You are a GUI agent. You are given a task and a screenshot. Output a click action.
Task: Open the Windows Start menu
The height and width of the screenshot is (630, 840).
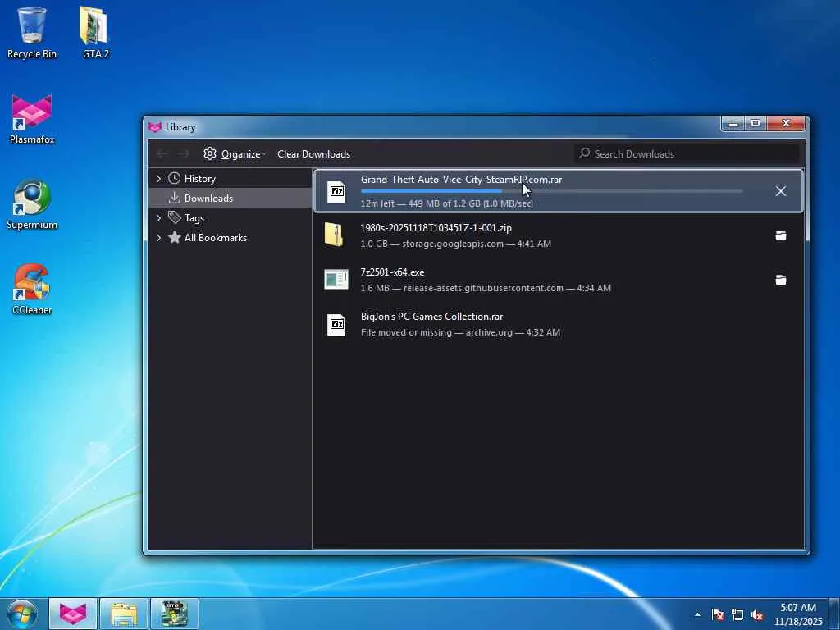[x=22, y=614]
